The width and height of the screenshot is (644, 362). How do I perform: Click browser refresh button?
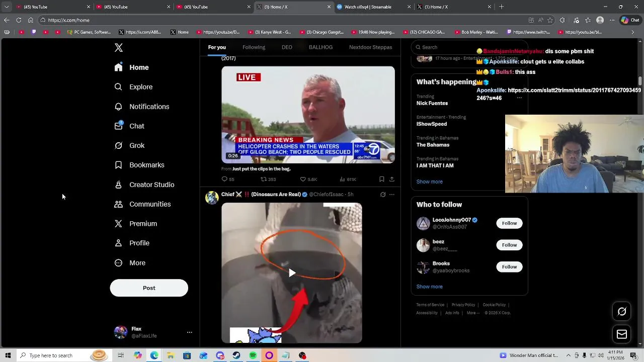tap(19, 20)
